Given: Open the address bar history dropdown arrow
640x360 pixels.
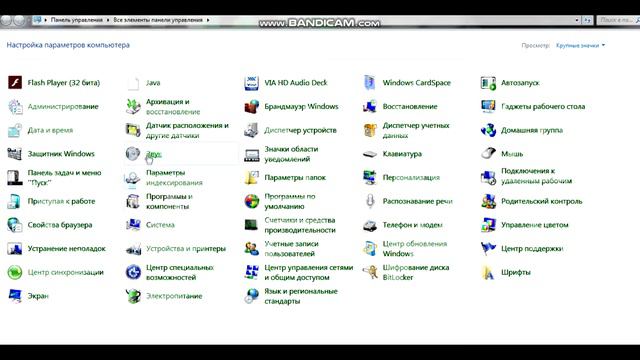Looking at the screenshot, I should (577, 20).
